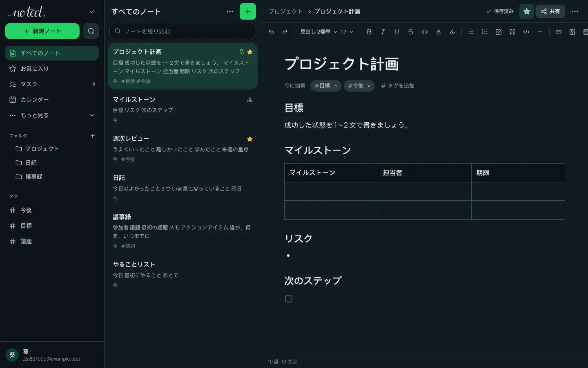Insert a horizontal divider line
The height and width of the screenshot is (368, 588).
[x=540, y=32]
